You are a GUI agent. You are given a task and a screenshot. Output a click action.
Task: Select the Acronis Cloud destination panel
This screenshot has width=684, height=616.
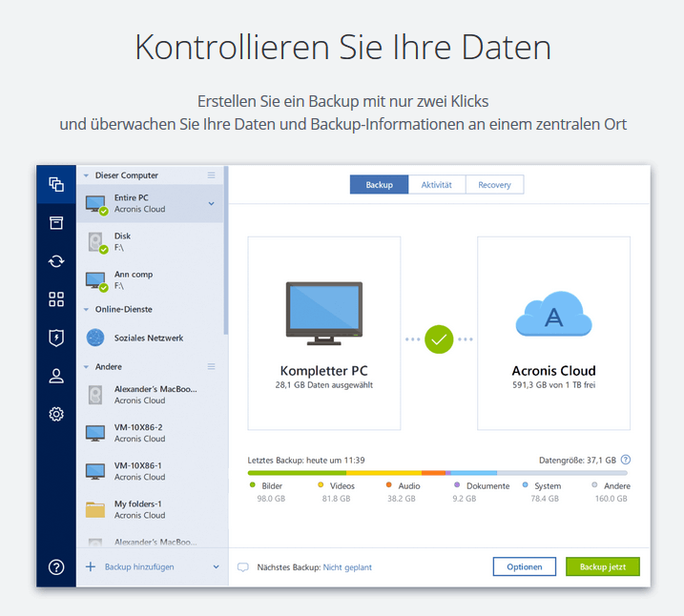(x=553, y=333)
